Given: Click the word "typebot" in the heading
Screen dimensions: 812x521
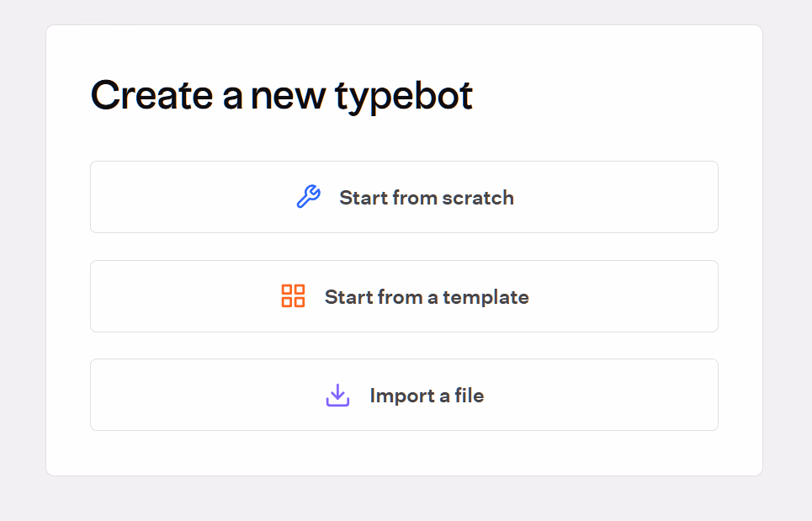Looking at the screenshot, I should [x=404, y=97].
